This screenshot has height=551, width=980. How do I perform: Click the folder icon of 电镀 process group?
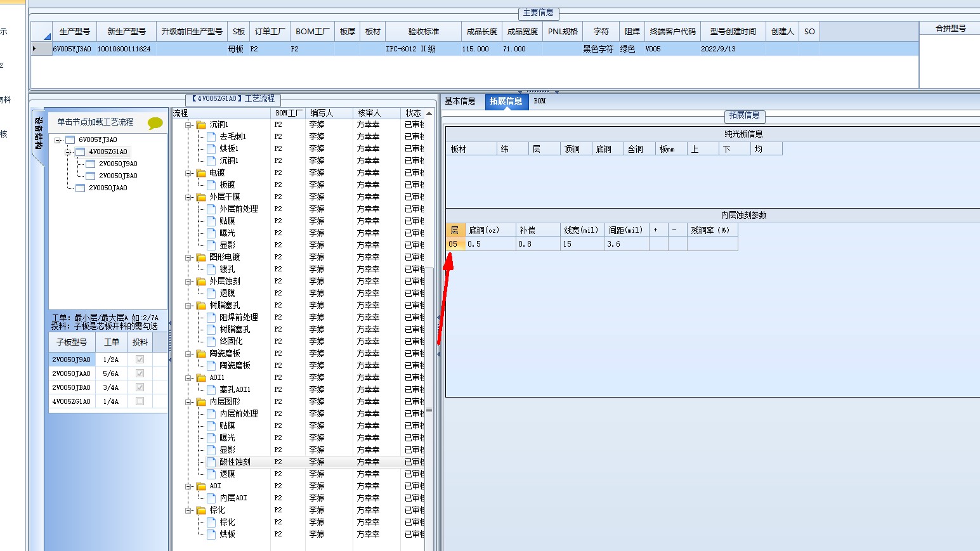pos(201,173)
